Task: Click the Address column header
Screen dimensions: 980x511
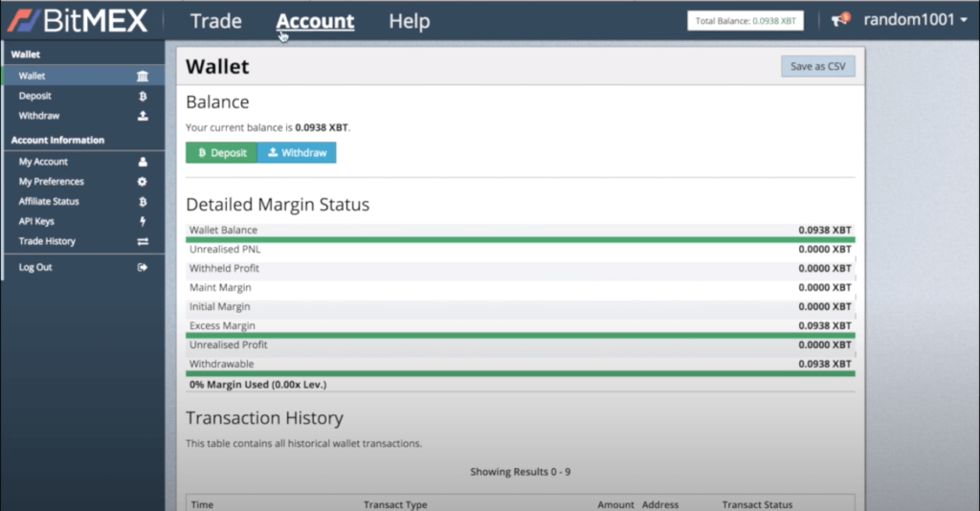Action: 660,504
